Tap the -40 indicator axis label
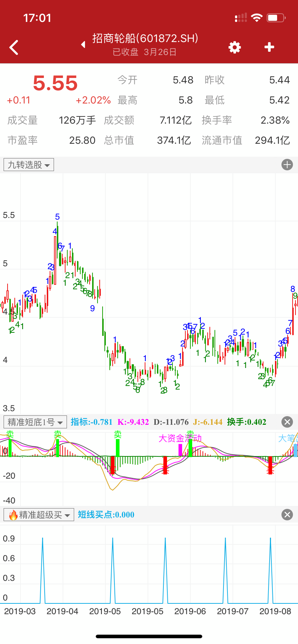298x644 pixels. point(9,501)
